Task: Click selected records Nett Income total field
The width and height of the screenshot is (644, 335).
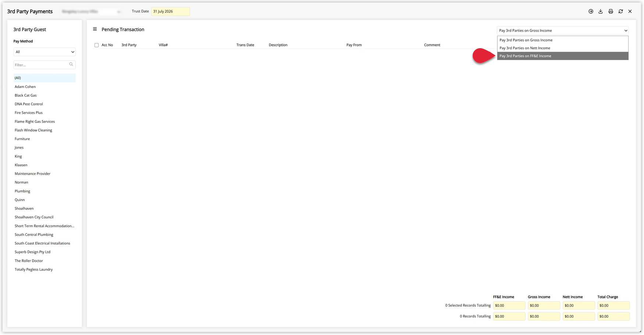Action: [579, 306]
